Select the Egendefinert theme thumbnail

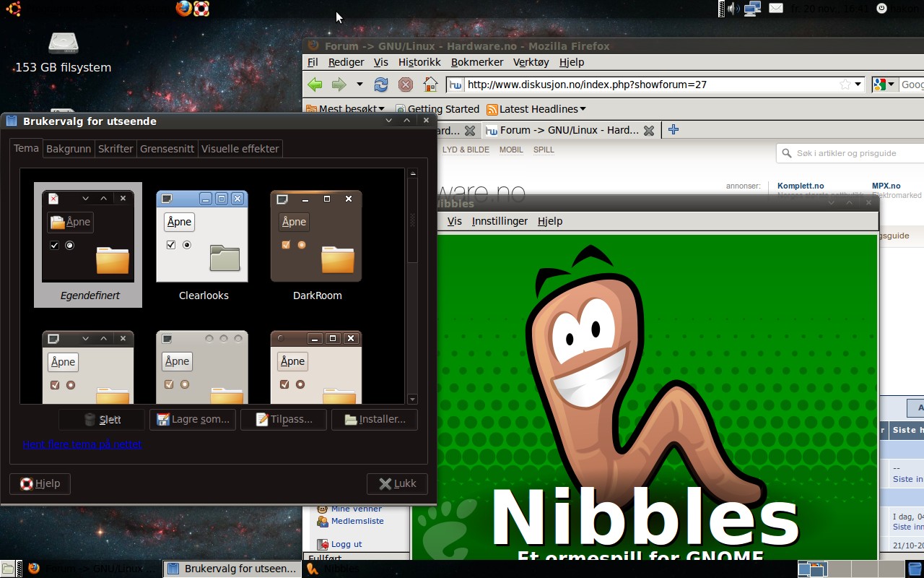tap(88, 245)
